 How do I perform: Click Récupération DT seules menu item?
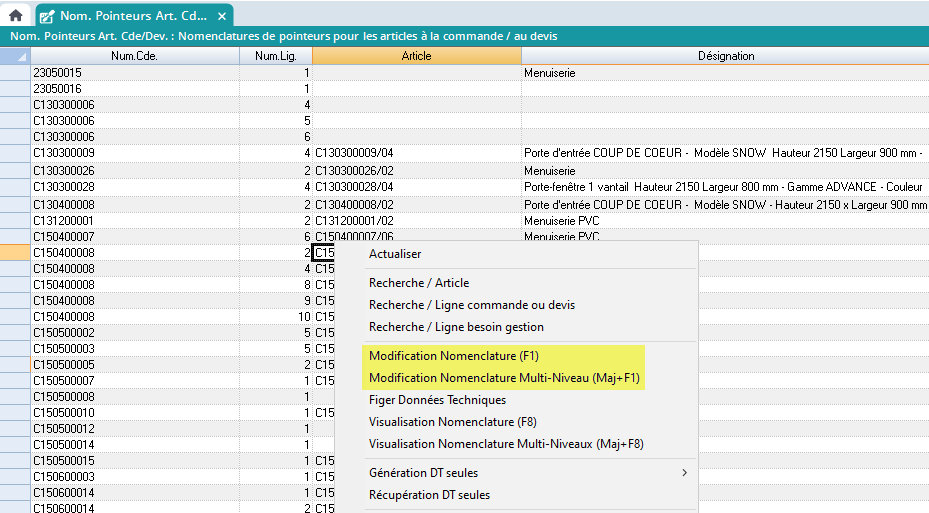(429, 495)
